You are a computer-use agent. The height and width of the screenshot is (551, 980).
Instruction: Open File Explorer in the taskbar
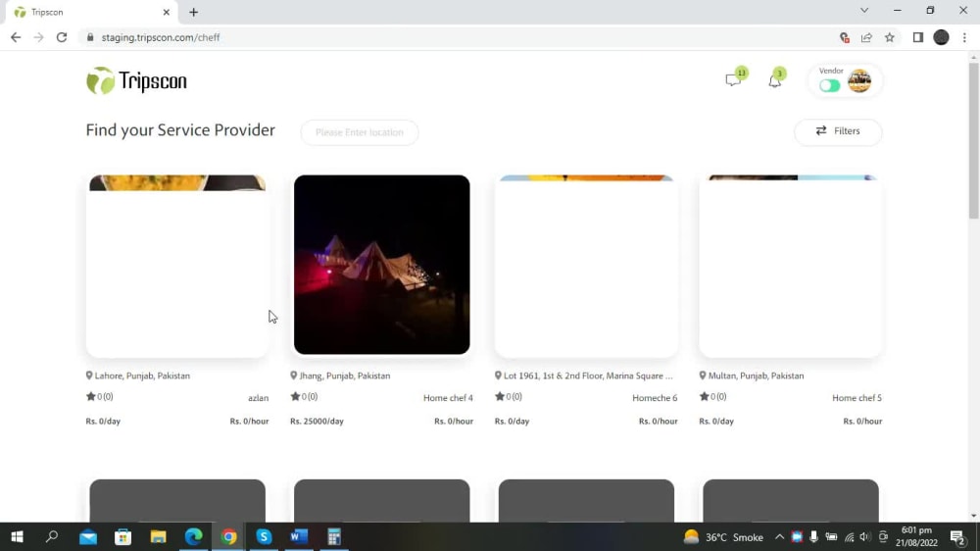pyautogui.click(x=158, y=536)
